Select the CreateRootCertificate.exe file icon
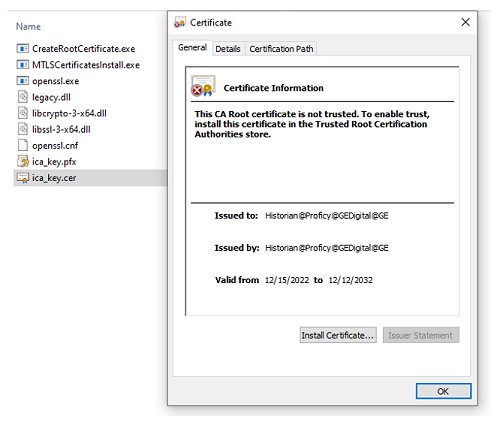Viewport: 491px width, 422px height. click(23, 49)
